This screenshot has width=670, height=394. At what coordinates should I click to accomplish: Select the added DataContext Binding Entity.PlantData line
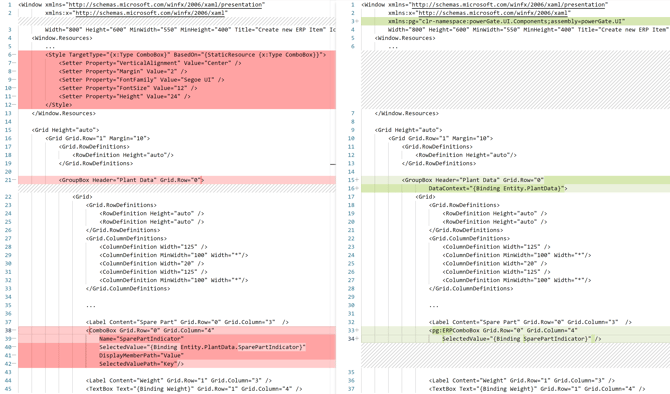point(516,188)
